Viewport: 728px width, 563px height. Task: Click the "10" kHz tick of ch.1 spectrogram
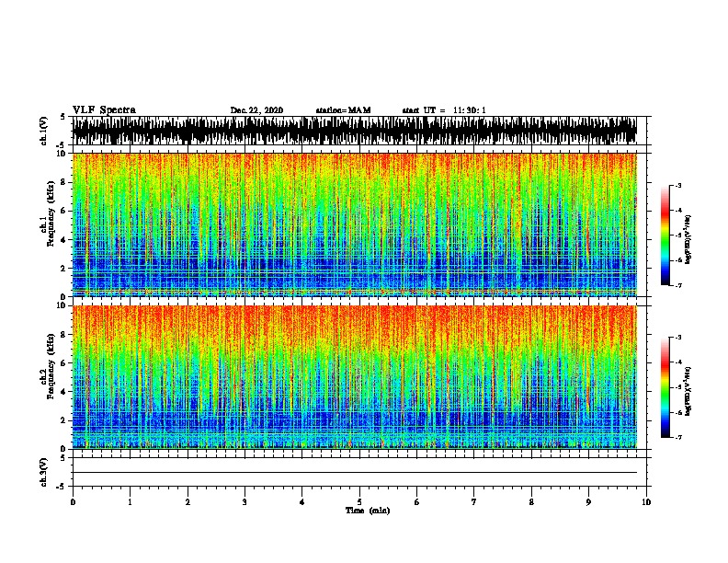62,154
